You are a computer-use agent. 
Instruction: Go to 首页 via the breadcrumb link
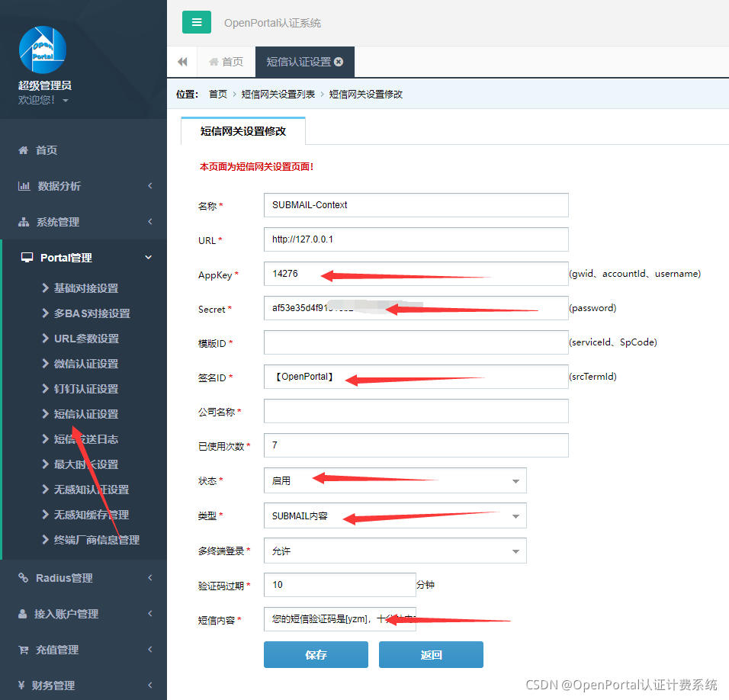(218, 95)
